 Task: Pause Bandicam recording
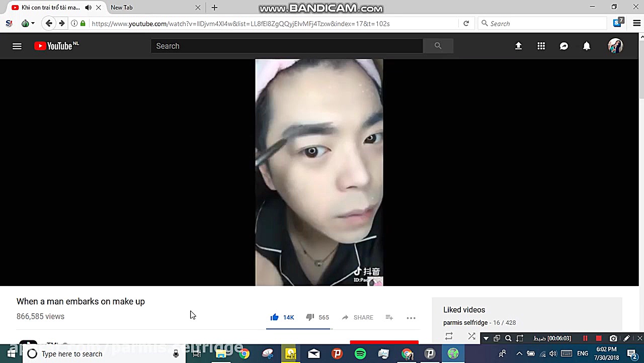click(585, 338)
